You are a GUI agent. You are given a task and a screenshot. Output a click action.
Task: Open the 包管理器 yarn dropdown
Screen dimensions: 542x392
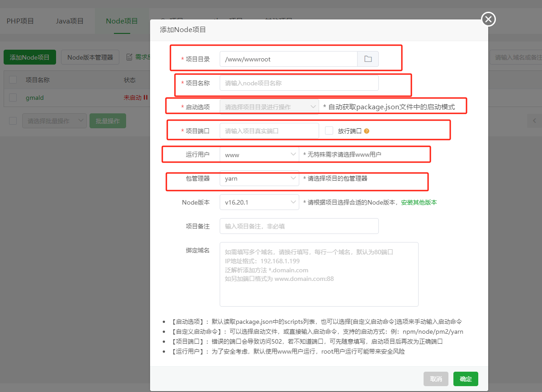pyautogui.click(x=259, y=178)
